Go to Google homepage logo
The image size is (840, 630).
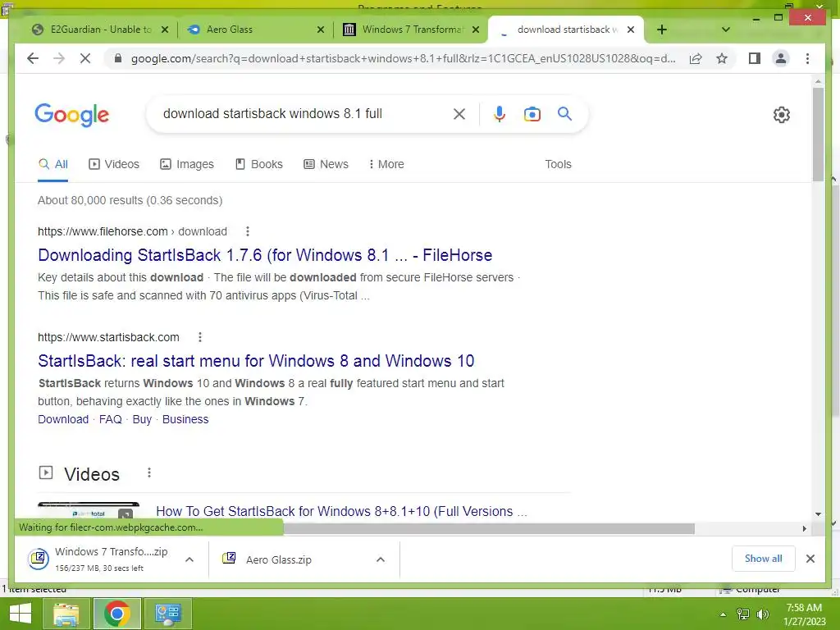(72, 115)
